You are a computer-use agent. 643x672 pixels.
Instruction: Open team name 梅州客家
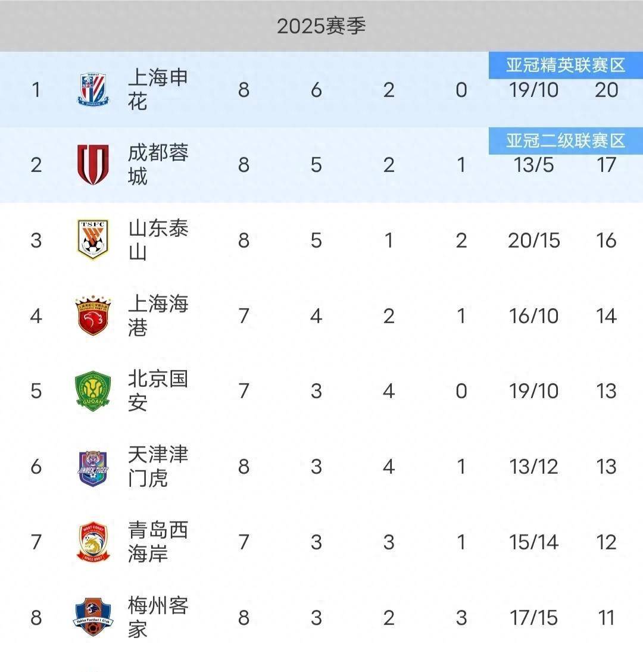[158, 618]
